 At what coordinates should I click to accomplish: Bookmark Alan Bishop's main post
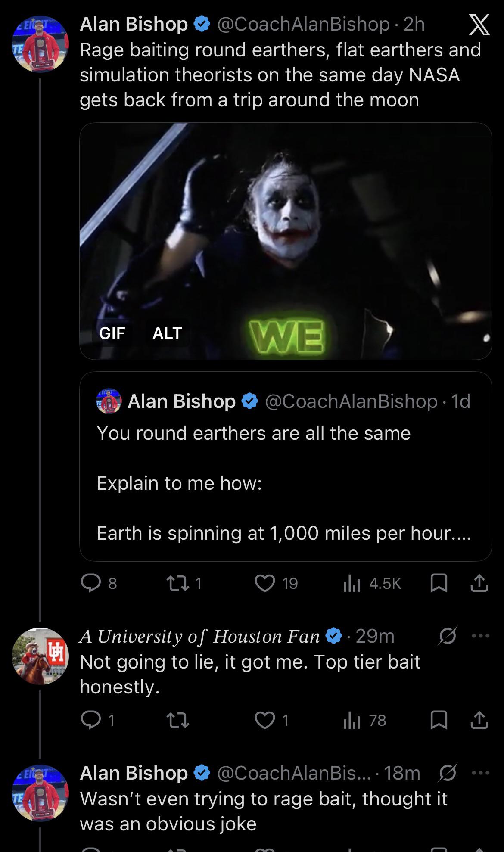click(439, 583)
